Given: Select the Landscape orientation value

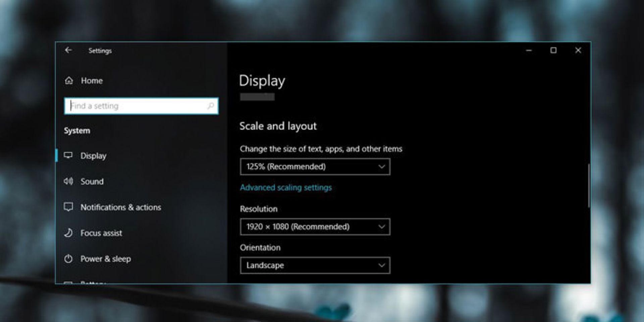Looking at the screenshot, I should click(x=265, y=265).
